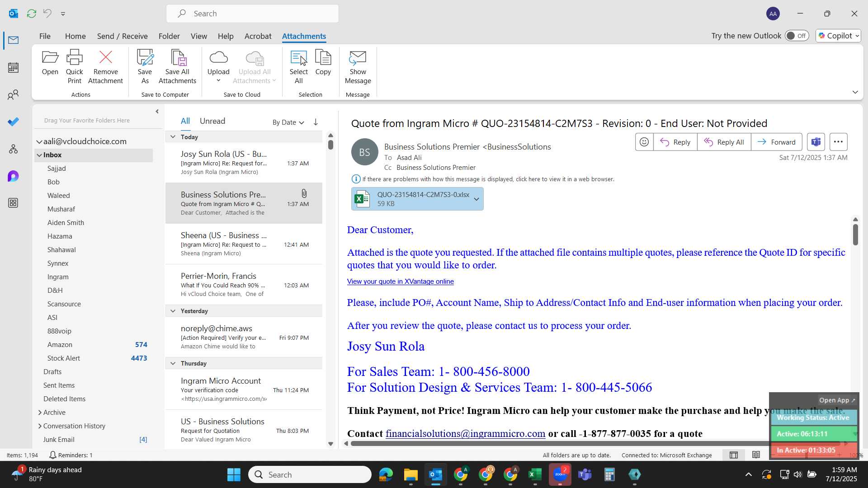Open the Sheena (US - Business) email
The width and height of the screenshot is (868, 488).
coord(244,244)
